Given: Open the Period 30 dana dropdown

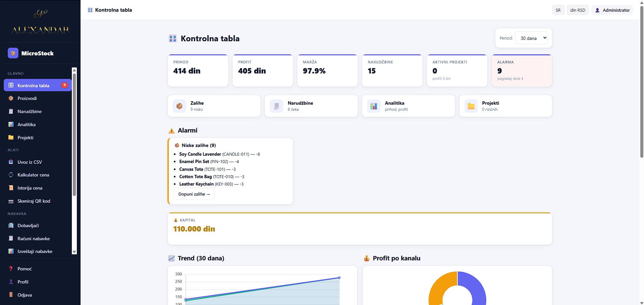Looking at the screenshot, I should coord(532,38).
